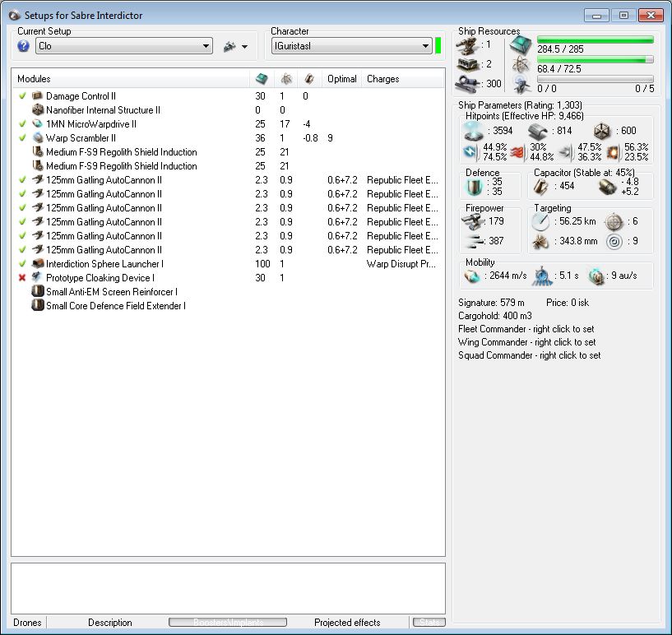Click the ship icon beside setup dropdown
The image size is (672, 635).
coord(229,46)
